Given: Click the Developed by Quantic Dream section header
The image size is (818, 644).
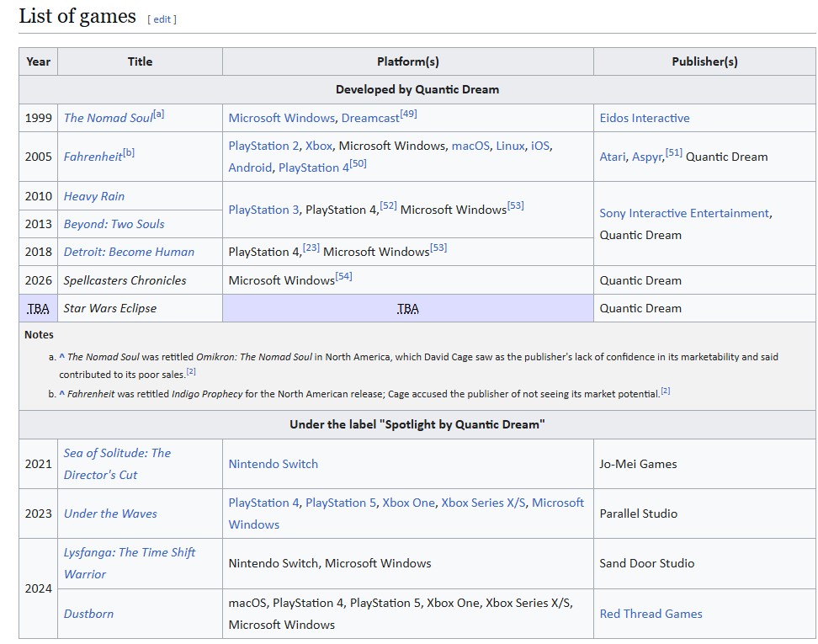Looking at the screenshot, I should tap(417, 90).
